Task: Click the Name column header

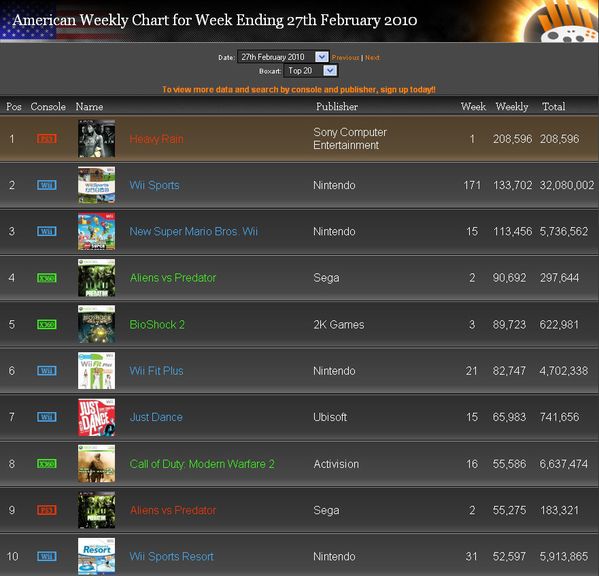Action: pos(89,107)
